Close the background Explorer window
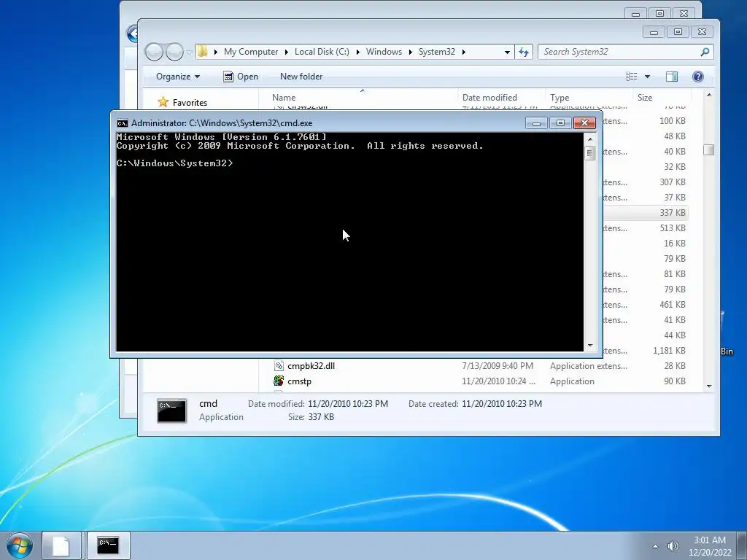Screen dimensions: 747x560 [684, 14]
